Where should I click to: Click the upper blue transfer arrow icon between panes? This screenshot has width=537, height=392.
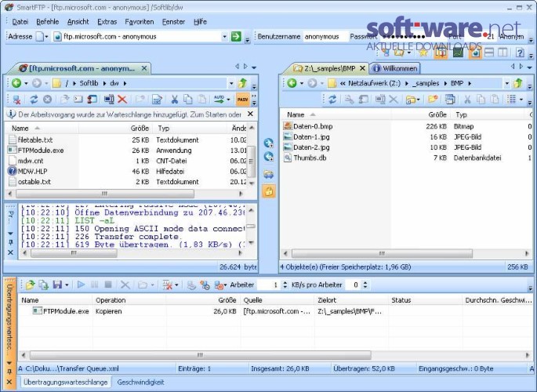tap(268, 143)
